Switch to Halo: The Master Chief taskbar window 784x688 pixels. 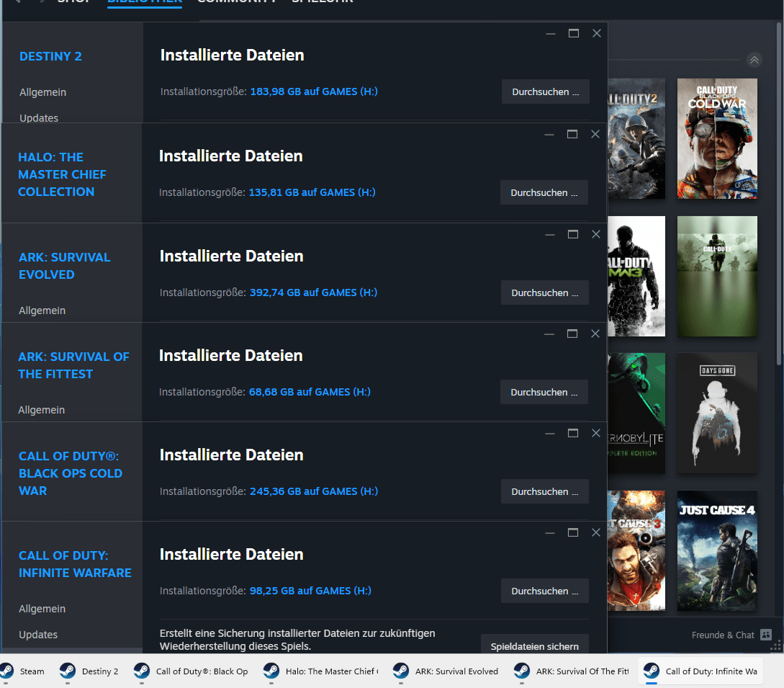(x=321, y=671)
